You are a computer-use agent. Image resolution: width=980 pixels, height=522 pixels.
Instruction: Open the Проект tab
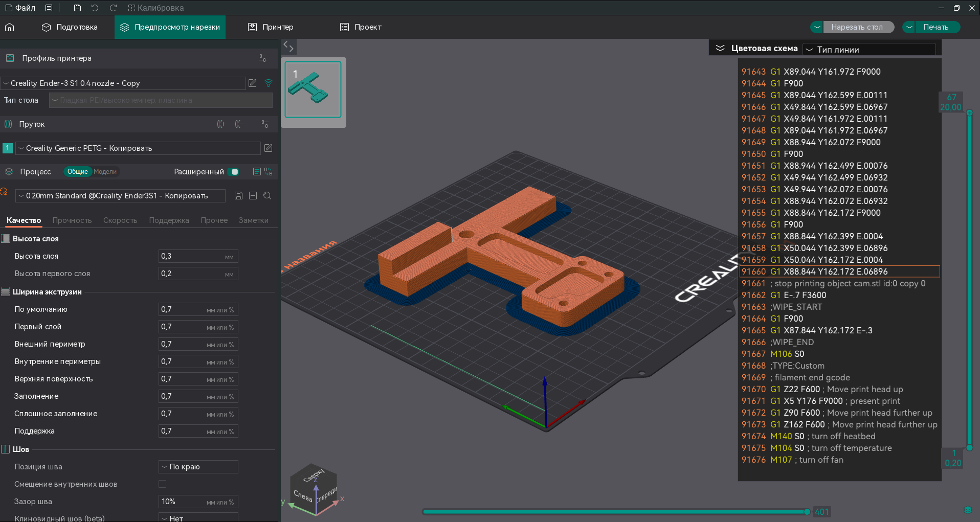(361, 27)
